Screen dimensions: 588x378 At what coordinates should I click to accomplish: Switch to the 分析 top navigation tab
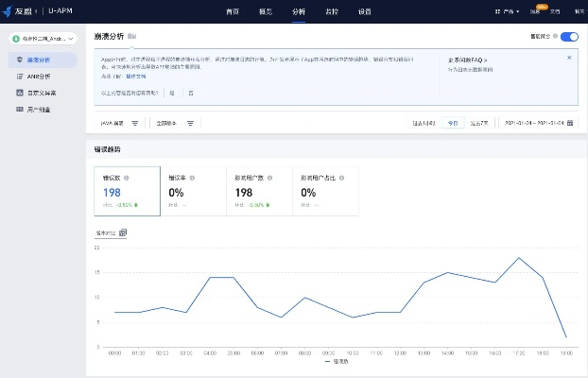pyautogui.click(x=299, y=11)
